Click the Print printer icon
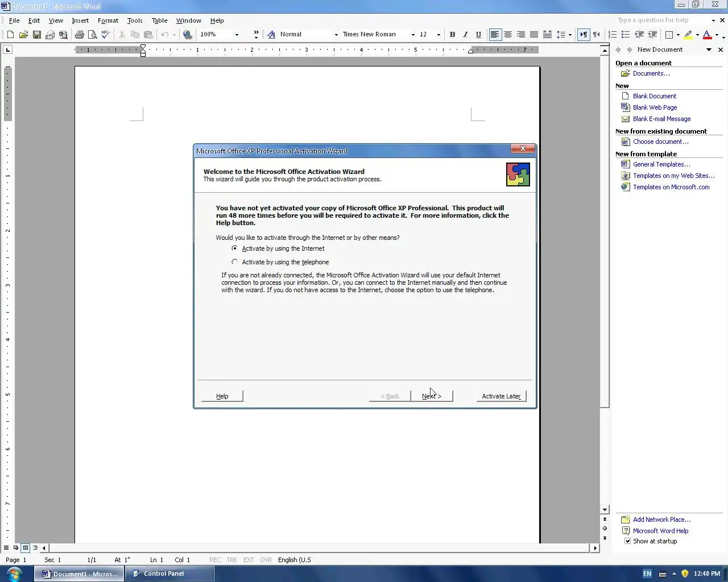The width and height of the screenshot is (728, 582). pyautogui.click(x=80, y=35)
